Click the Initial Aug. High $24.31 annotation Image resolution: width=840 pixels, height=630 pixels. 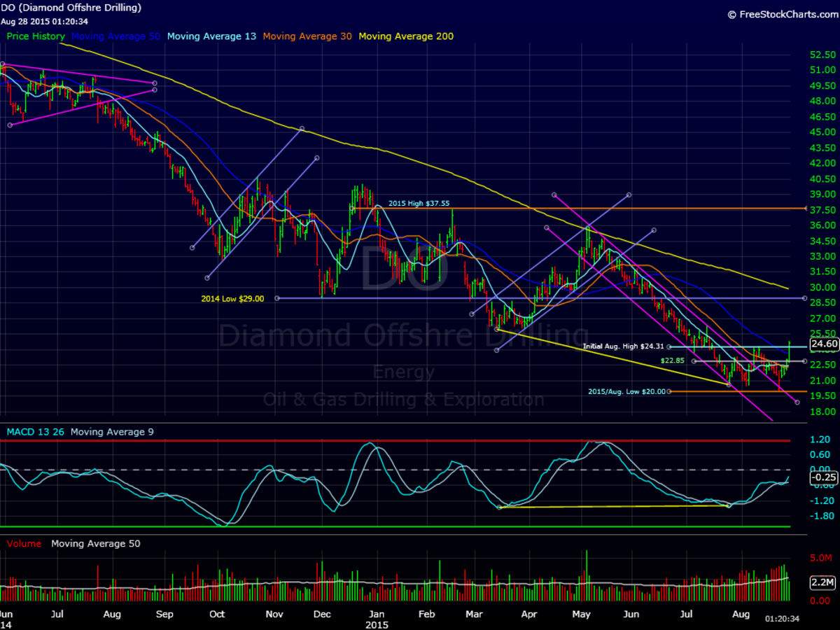623,346
